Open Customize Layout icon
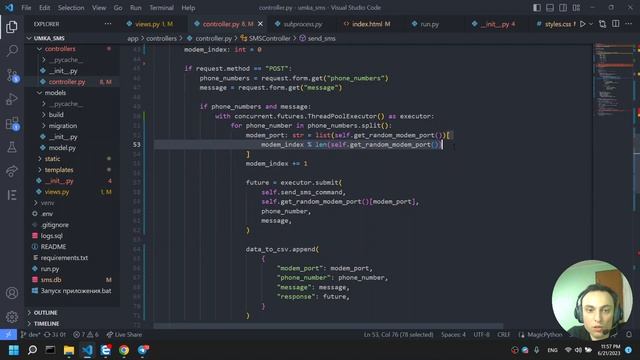Viewport: 640px width, 360px height. (576, 8)
